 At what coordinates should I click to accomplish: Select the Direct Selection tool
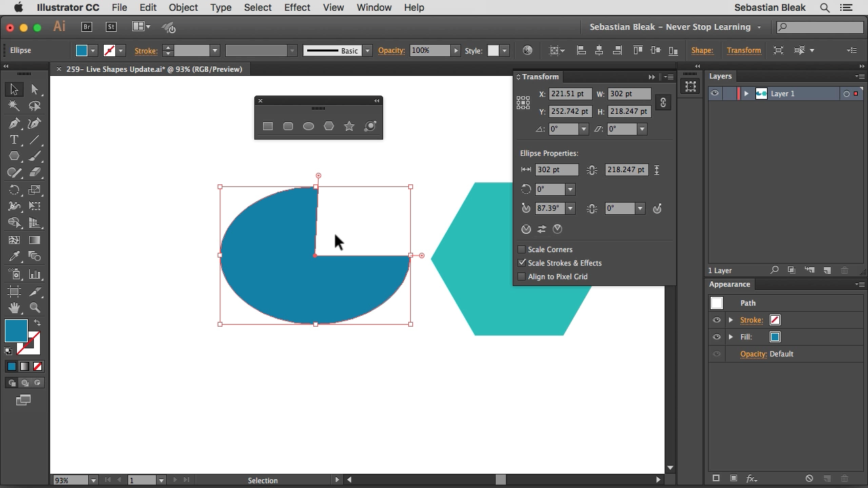pyautogui.click(x=35, y=89)
